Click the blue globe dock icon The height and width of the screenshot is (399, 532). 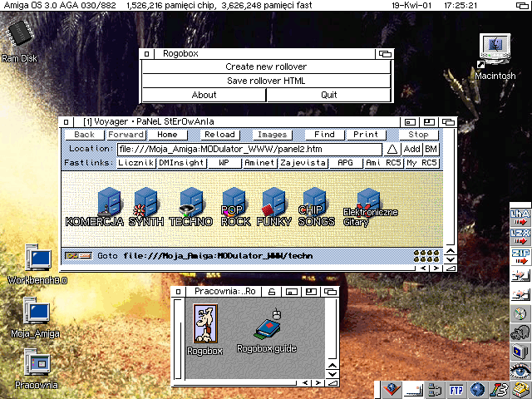tap(478, 390)
